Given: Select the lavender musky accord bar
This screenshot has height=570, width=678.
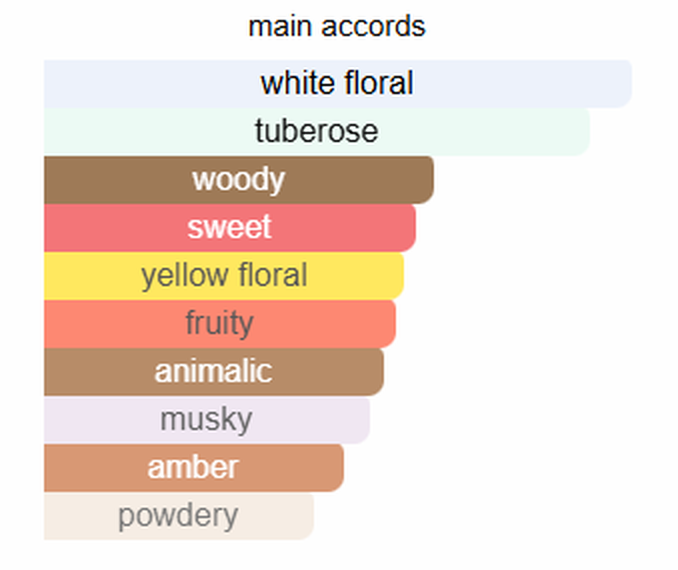Looking at the screenshot, I should 207,419.
